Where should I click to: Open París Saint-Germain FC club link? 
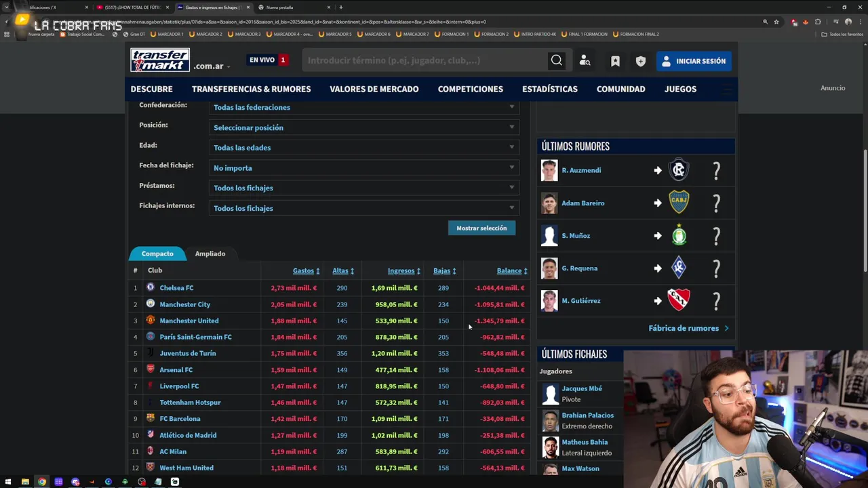pyautogui.click(x=195, y=337)
